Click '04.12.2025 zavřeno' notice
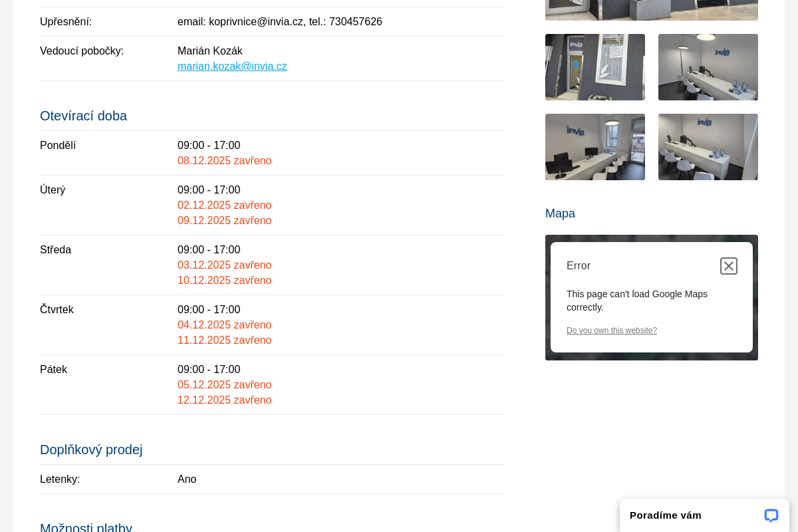Screen dimensions: 798x532 point(224,325)
